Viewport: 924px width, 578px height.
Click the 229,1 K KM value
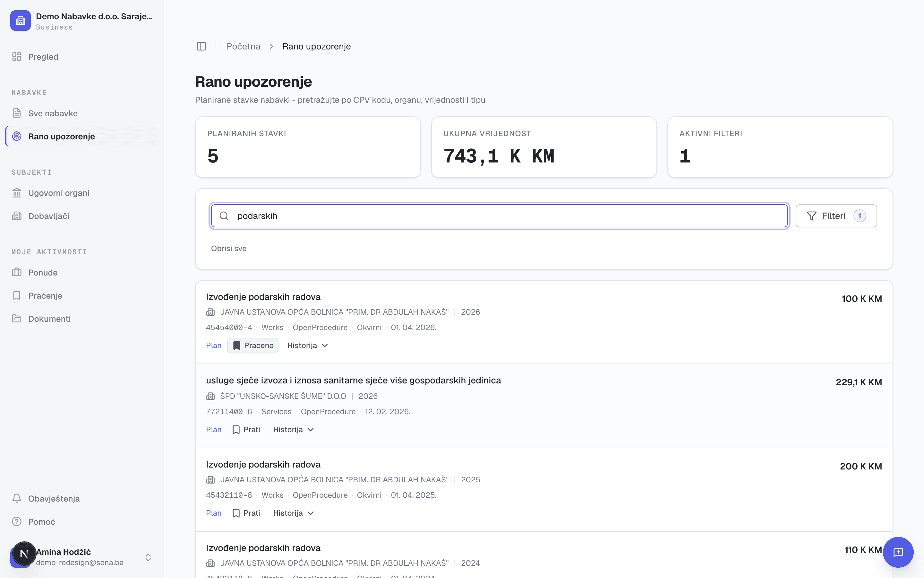pos(859,382)
